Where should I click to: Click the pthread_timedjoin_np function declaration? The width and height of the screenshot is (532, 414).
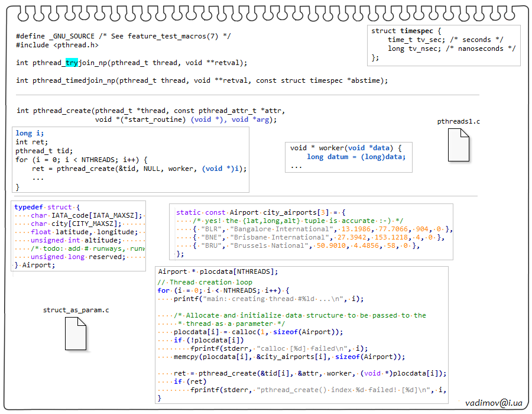pos(202,80)
